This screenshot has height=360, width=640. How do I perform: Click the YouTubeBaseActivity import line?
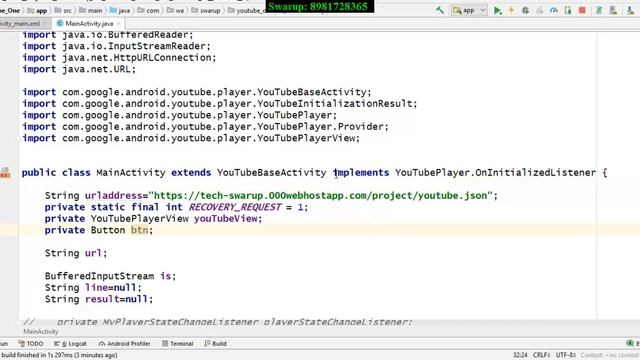pos(197,92)
